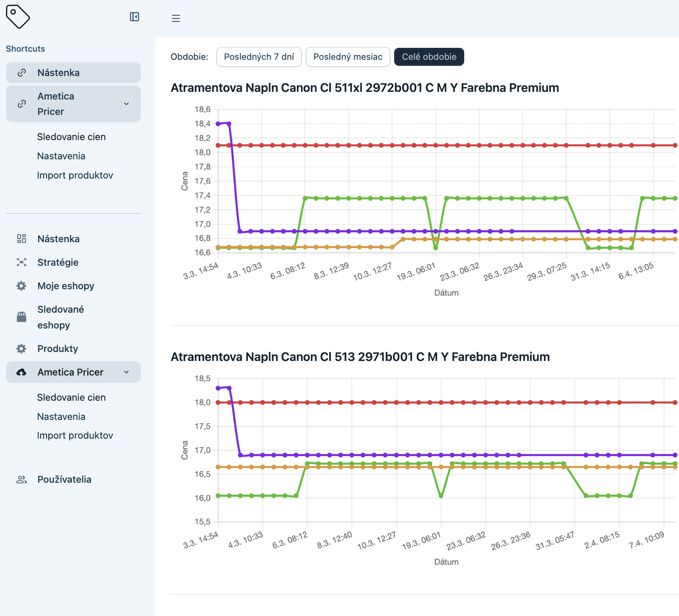
Task: Click the dashboard grid icon for Nástenka
Action: tap(21, 239)
